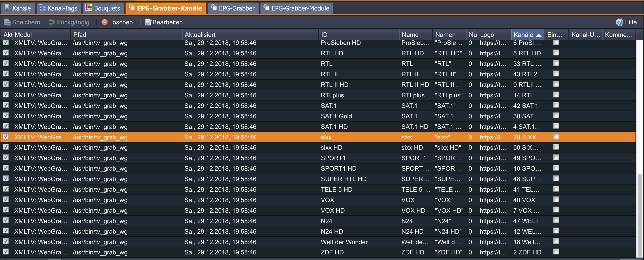Click the Löschen button
The height and width of the screenshot is (260, 644).
[117, 22]
